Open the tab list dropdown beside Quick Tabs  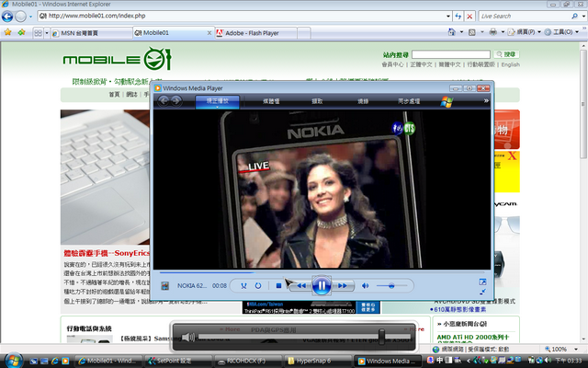(x=47, y=33)
